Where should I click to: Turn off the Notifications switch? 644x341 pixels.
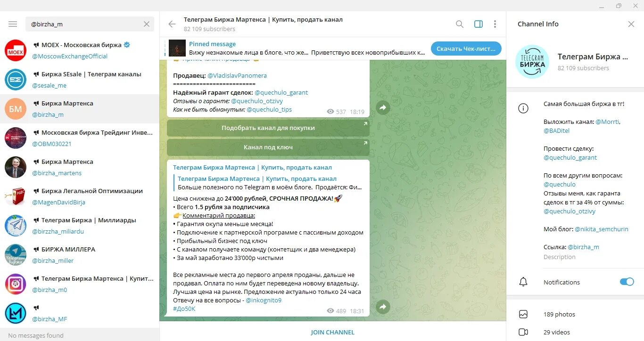tap(627, 282)
